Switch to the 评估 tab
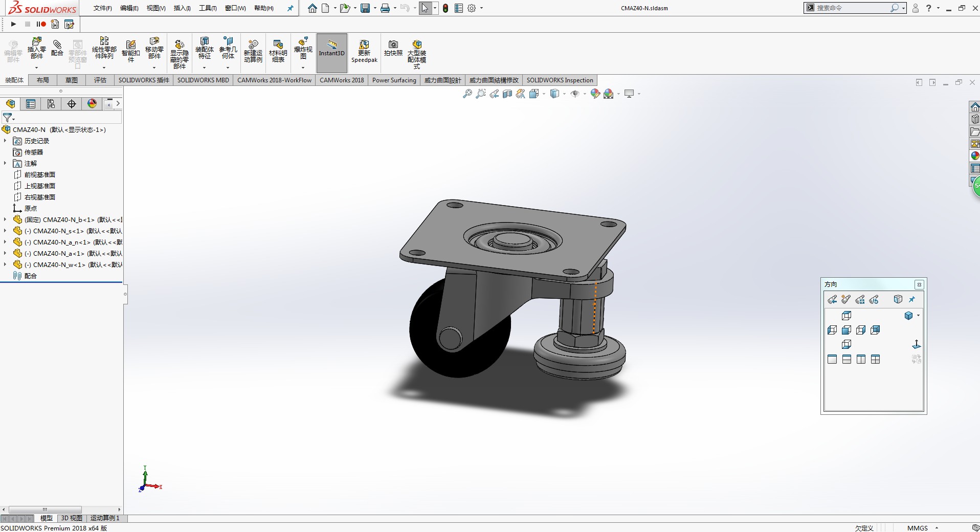The width and height of the screenshot is (980, 532). (x=100, y=80)
